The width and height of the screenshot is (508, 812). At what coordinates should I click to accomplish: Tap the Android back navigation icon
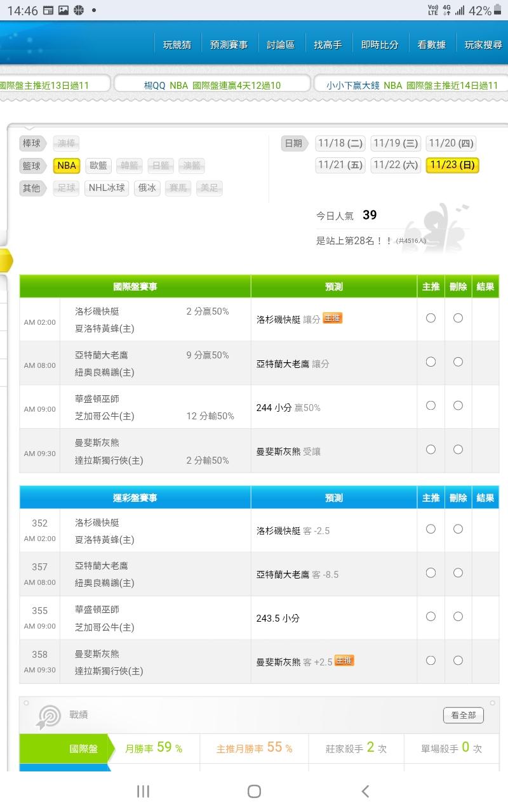365,791
